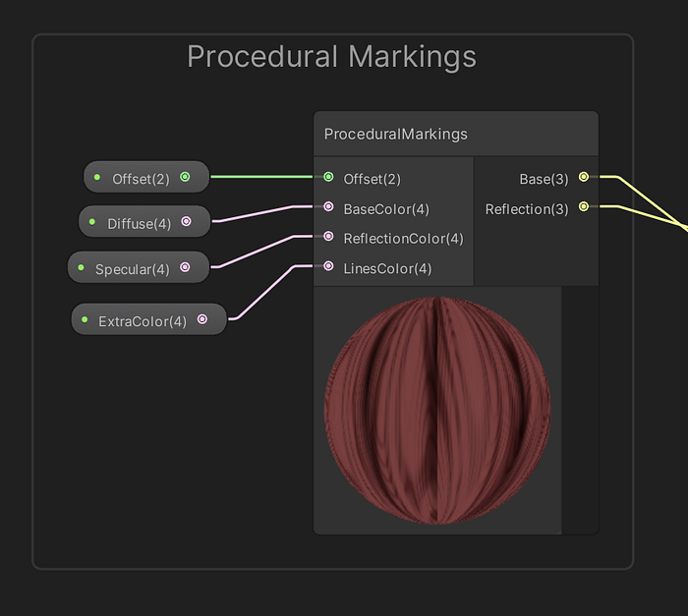Click the Diffuse(4) property node output port

(186, 222)
